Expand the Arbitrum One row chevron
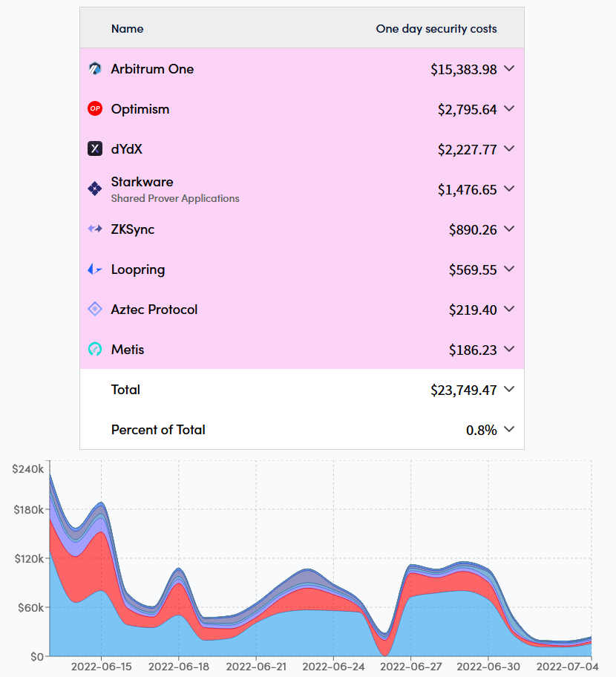 tap(509, 68)
